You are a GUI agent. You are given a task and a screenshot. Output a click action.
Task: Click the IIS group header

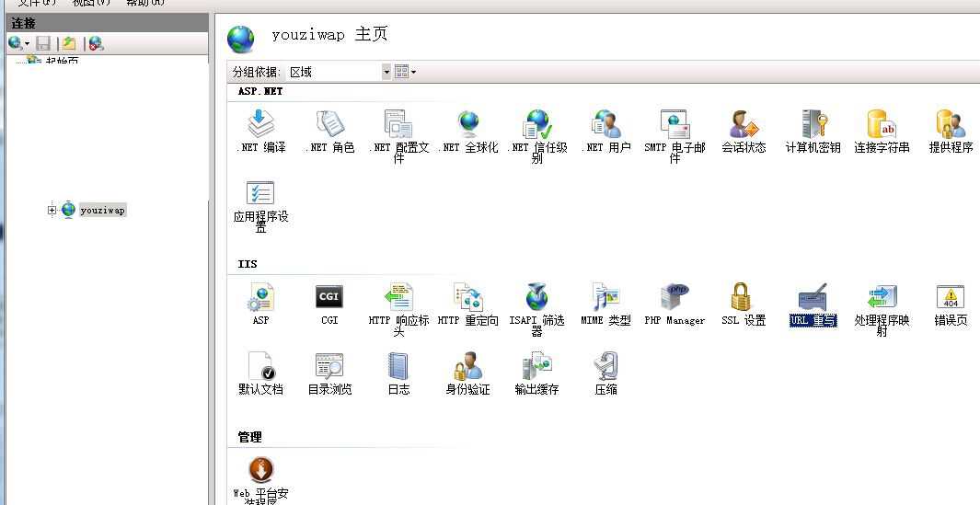pos(248,264)
